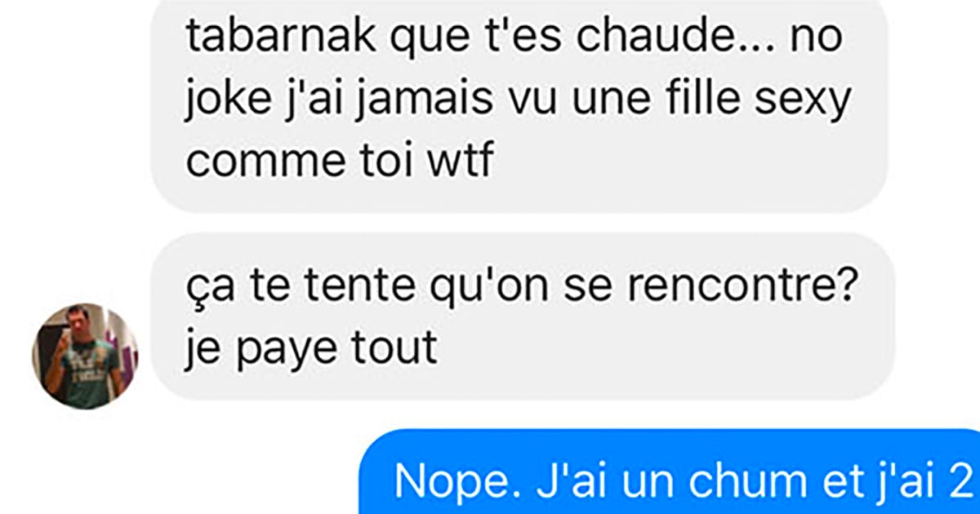The width and height of the screenshot is (980, 514).
Task: Select the blue 'Nope. J'ai un chum' reply bubble
Action: 670,472
